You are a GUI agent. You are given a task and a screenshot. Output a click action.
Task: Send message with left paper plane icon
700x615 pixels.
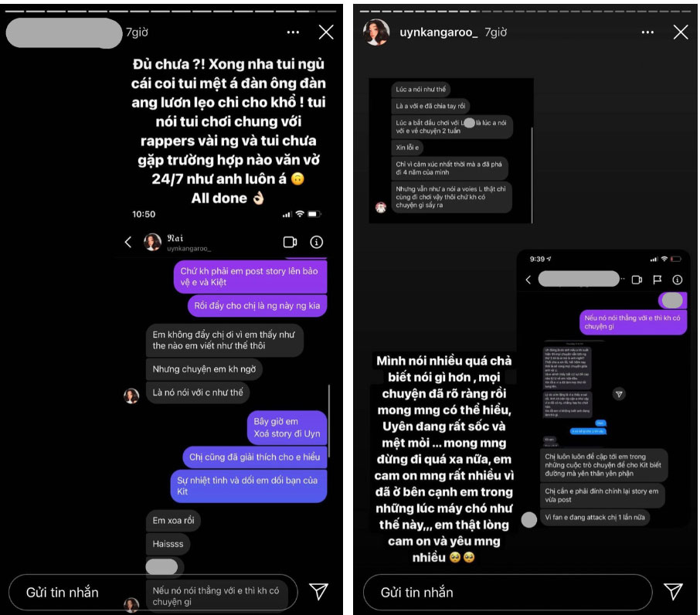(x=319, y=591)
